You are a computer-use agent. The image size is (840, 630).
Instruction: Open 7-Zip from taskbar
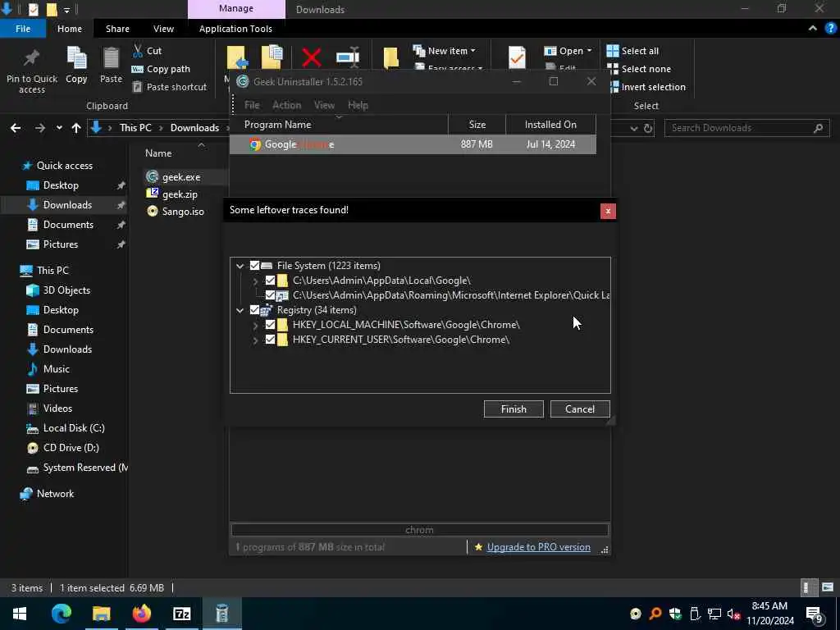pyautogui.click(x=181, y=614)
